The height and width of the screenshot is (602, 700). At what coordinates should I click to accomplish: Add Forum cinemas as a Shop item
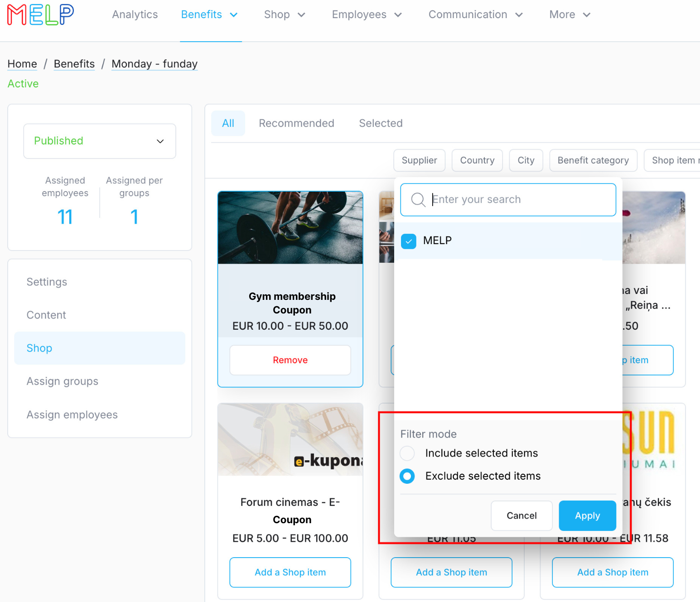pos(290,573)
